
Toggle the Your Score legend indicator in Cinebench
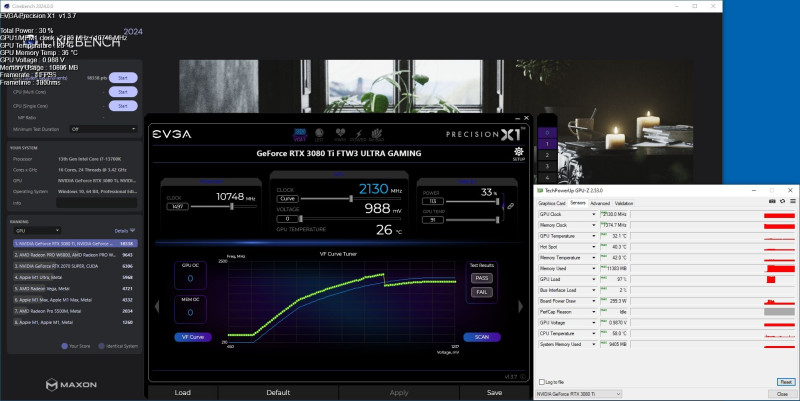click(x=64, y=346)
